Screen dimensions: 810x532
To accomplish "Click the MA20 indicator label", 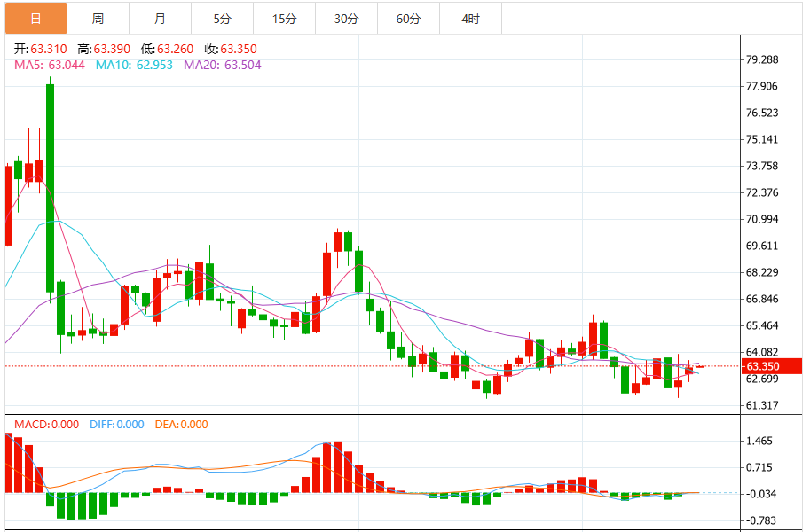I will point(222,65).
